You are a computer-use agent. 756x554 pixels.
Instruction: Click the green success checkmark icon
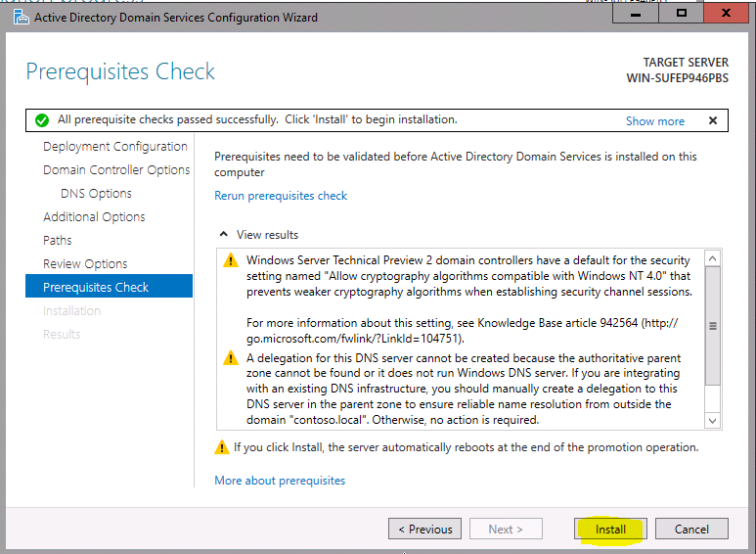(x=42, y=120)
